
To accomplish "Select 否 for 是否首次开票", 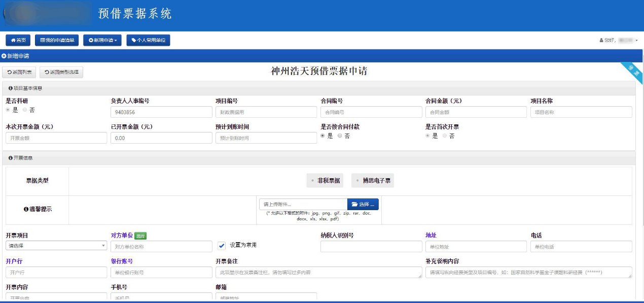I will tap(445, 136).
